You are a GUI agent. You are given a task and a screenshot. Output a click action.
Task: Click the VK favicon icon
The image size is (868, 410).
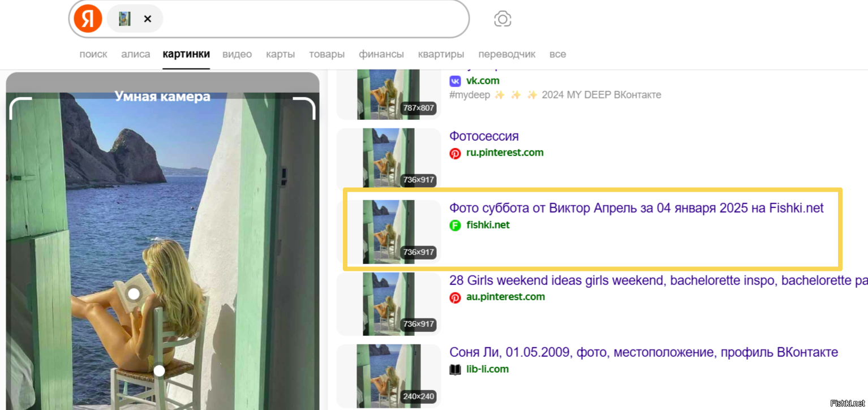455,81
